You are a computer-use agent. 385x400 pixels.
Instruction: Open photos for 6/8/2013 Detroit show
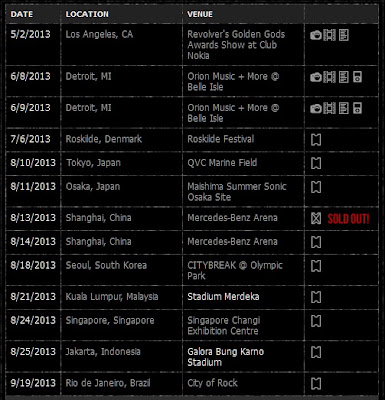[x=316, y=77]
